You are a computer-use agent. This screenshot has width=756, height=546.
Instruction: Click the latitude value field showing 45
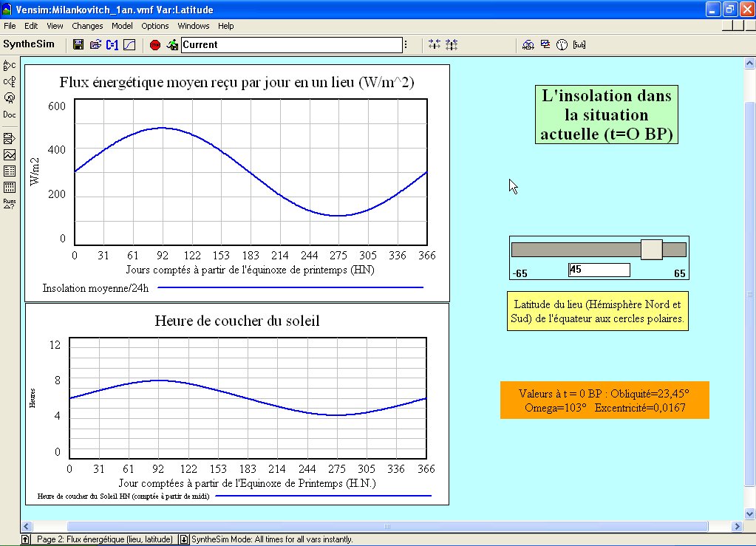click(x=599, y=270)
